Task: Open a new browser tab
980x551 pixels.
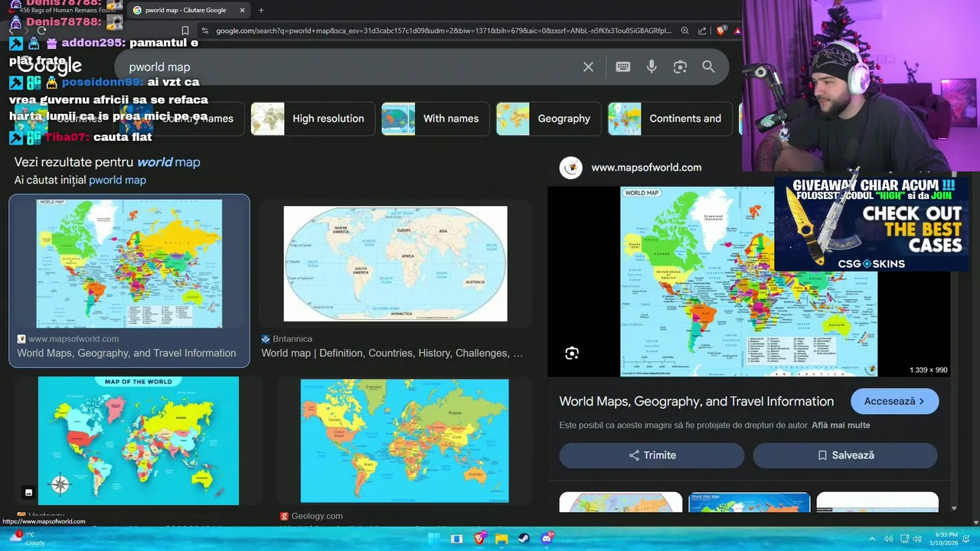Action: point(261,10)
